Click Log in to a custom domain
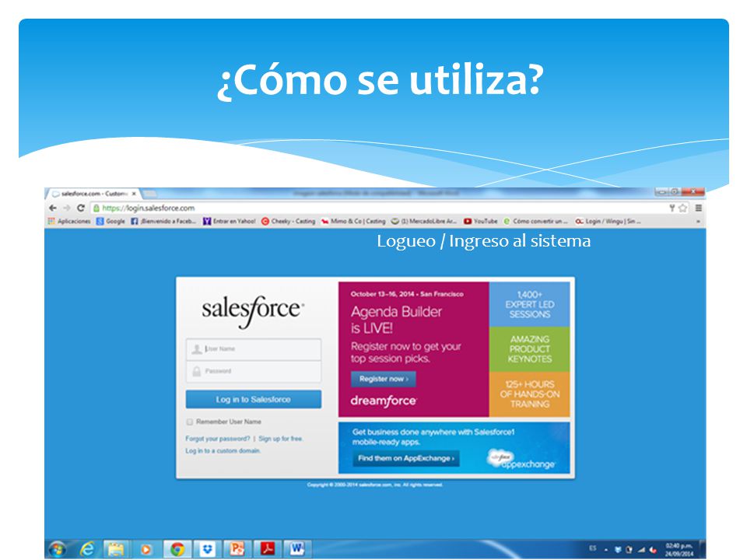This screenshot has width=747, height=560. (223, 450)
